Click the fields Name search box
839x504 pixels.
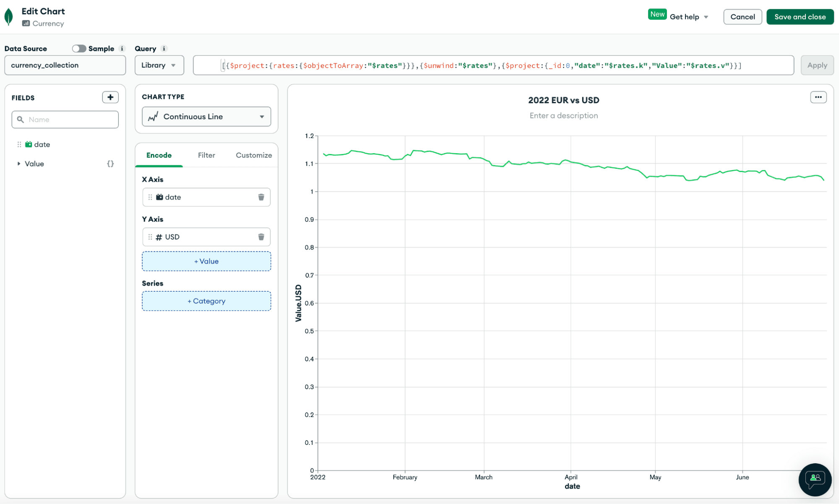point(65,120)
